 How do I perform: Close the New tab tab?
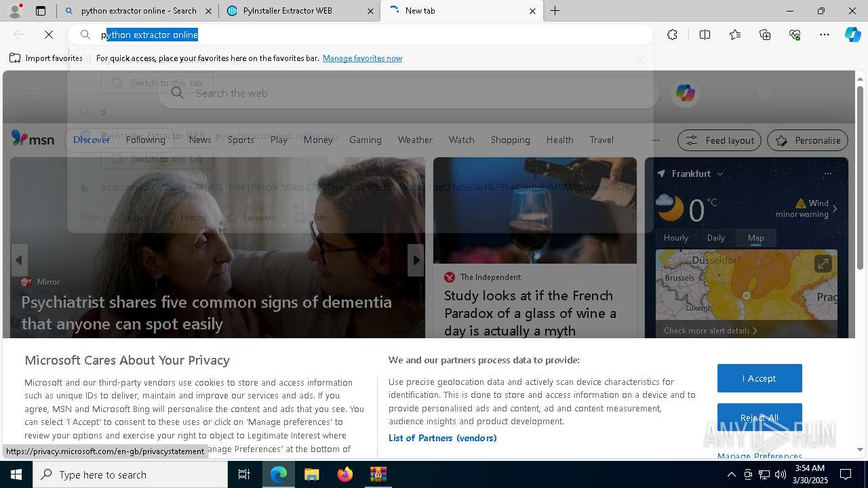click(532, 11)
